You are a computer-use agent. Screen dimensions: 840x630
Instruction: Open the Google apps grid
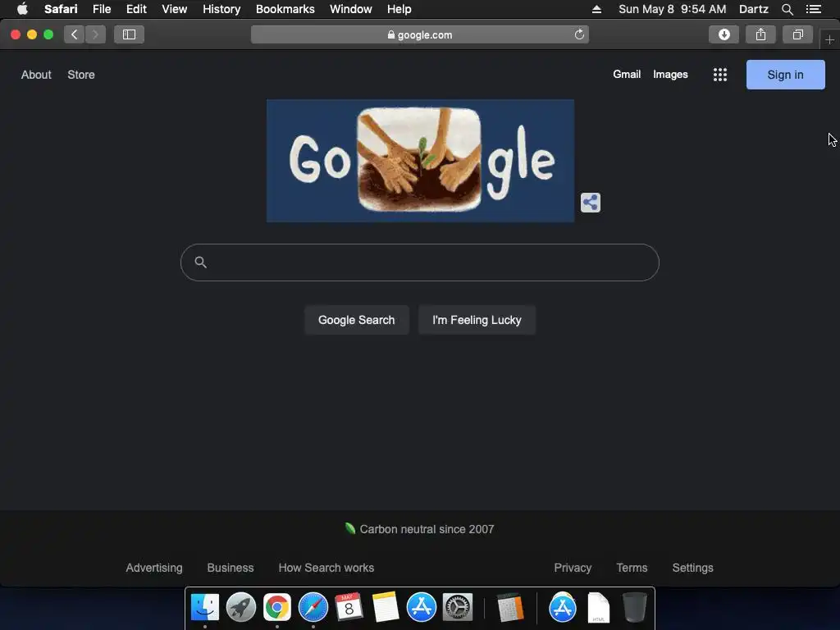pos(720,75)
